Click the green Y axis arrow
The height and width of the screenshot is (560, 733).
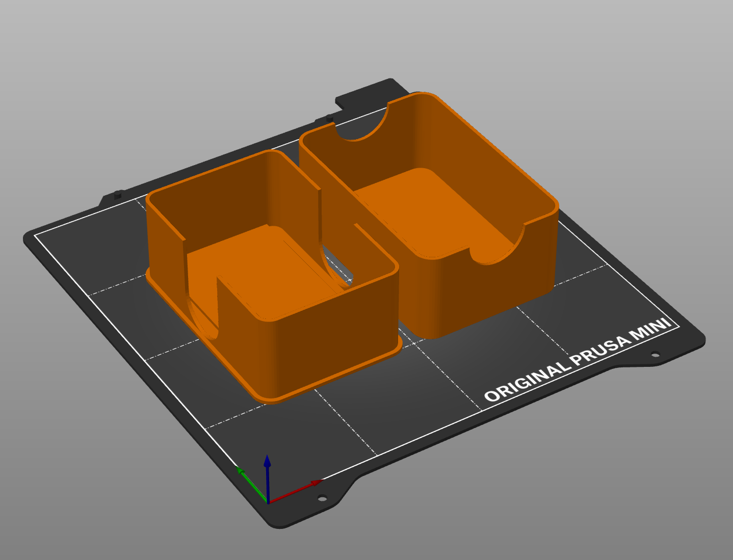point(249,481)
